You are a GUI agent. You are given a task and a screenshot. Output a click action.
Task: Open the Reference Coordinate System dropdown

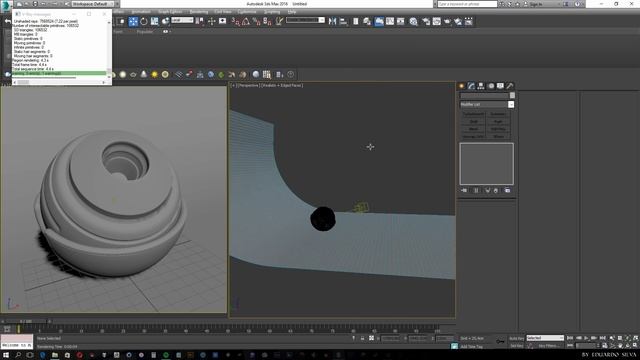tap(182, 20)
